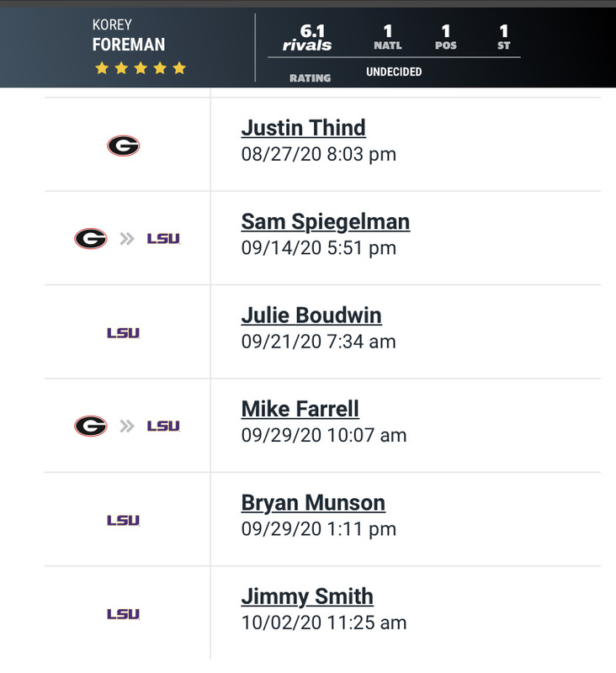Open Julie Boudwin's profile link
The height and width of the screenshot is (673, 616).
311,315
